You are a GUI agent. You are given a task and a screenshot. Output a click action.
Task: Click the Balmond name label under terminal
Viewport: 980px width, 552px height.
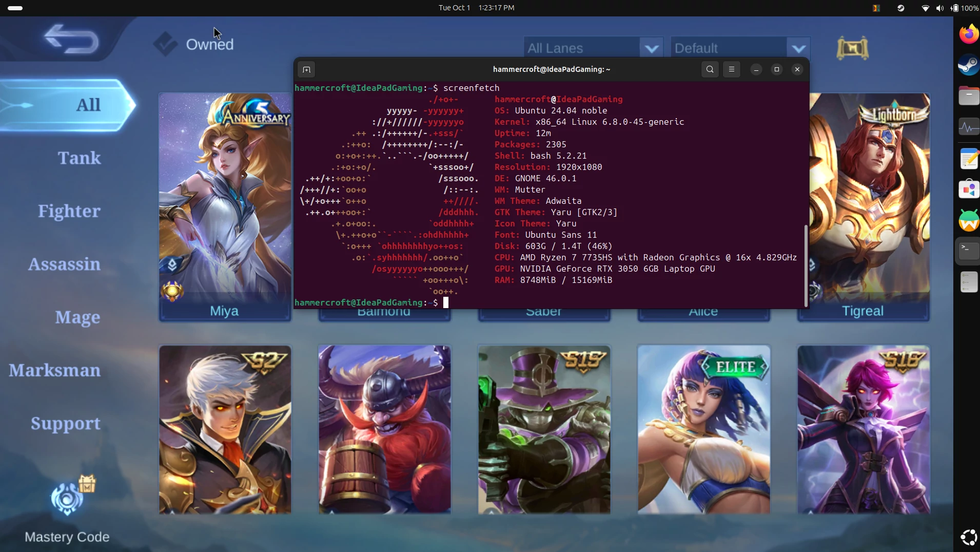[384, 313]
